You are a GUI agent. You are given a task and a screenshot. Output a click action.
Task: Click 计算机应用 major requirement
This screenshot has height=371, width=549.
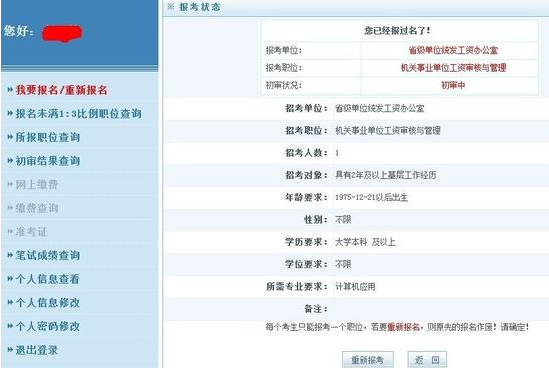(355, 287)
